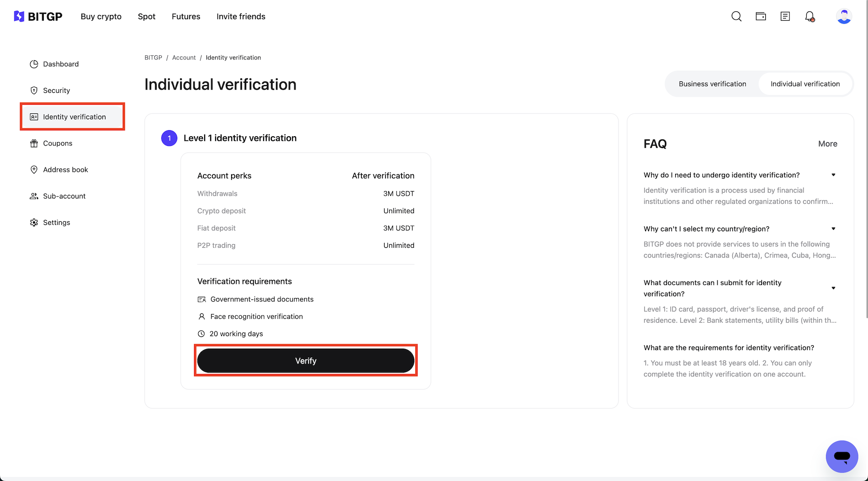Switch to Business verification tab
The height and width of the screenshot is (481, 868).
pos(712,84)
